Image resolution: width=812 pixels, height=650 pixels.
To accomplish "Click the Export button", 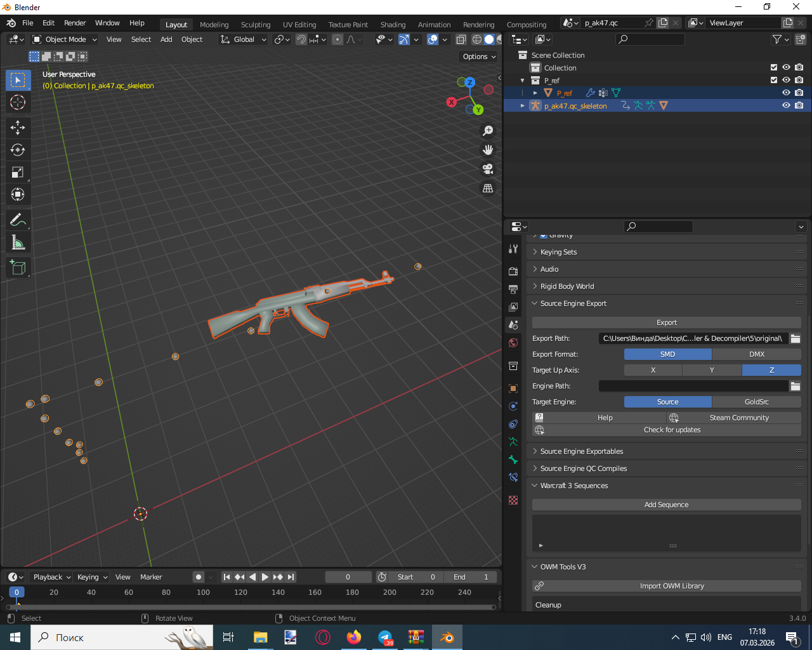I will click(666, 322).
